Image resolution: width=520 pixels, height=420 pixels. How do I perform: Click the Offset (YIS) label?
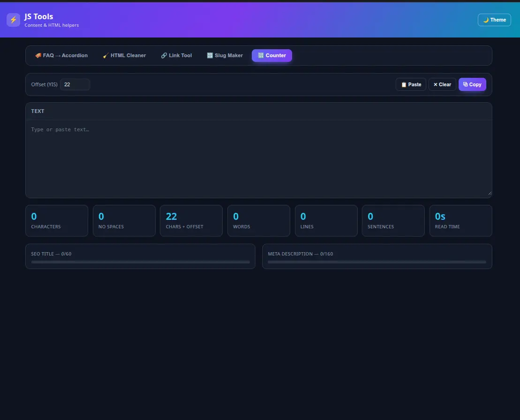point(44,84)
